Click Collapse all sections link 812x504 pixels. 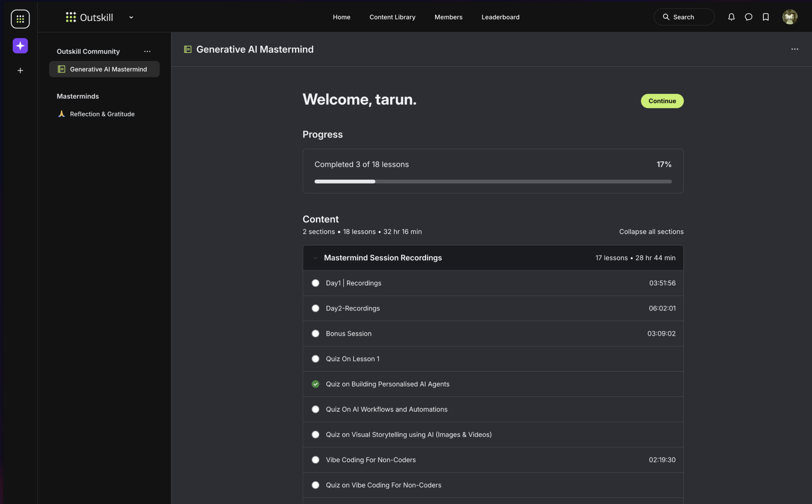[x=651, y=232]
